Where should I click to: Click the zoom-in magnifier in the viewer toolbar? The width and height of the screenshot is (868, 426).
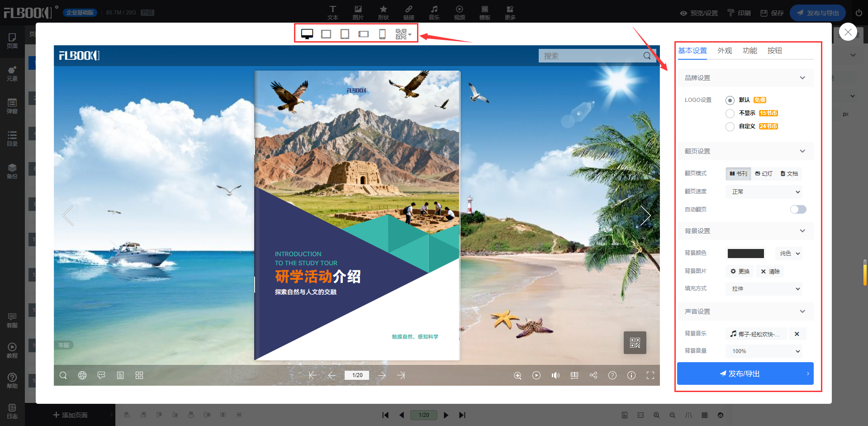[x=517, y=375]
